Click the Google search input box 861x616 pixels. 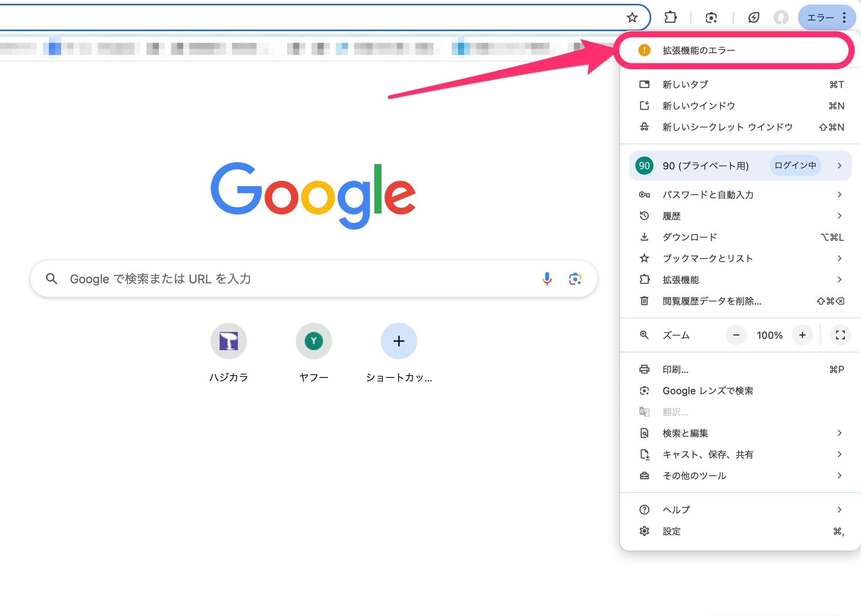click(314, 279)
